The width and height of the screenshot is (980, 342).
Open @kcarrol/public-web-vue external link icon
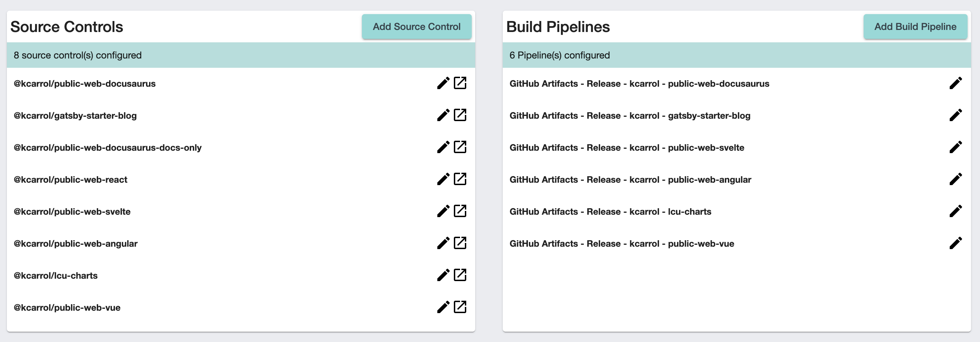click(x=460, y=307)
